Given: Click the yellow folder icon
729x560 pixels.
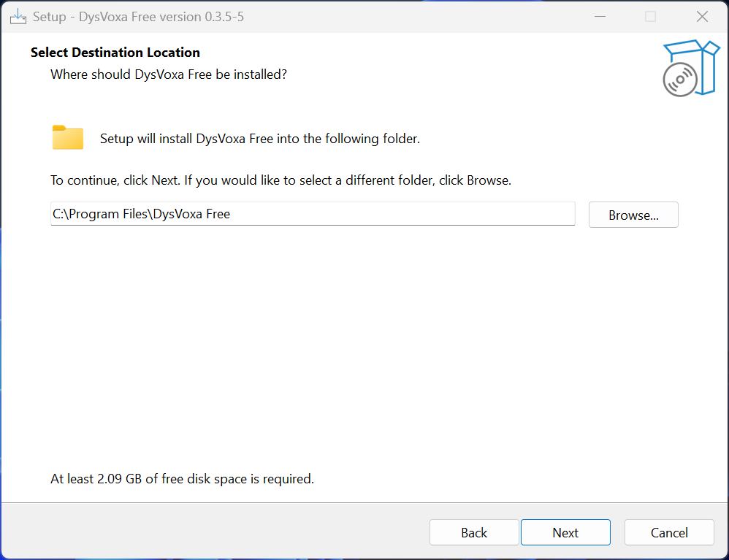Looking at the screenshot, I should click(68, 137).
